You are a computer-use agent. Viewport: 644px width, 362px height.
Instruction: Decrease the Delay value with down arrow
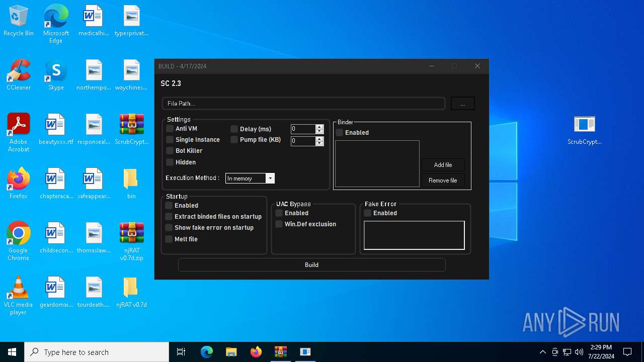(319, 131)
